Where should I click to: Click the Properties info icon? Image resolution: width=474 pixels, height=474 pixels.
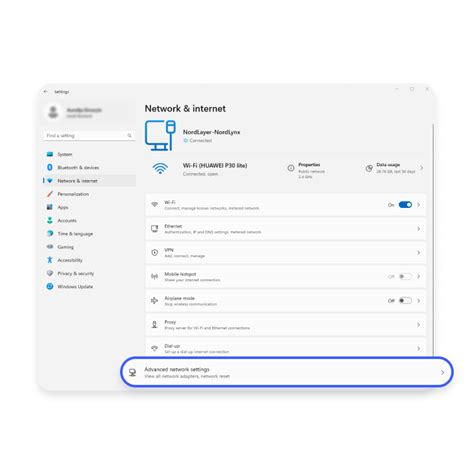pos(291,168)
